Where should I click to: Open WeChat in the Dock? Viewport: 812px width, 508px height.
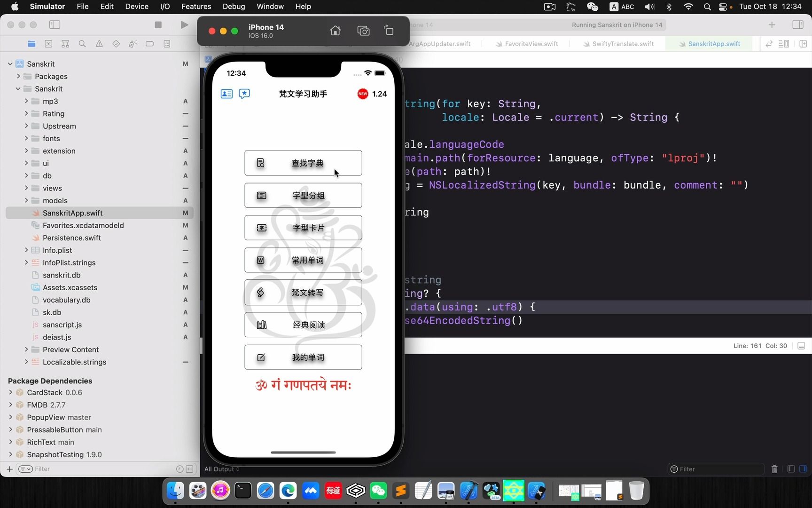[378, 491]
